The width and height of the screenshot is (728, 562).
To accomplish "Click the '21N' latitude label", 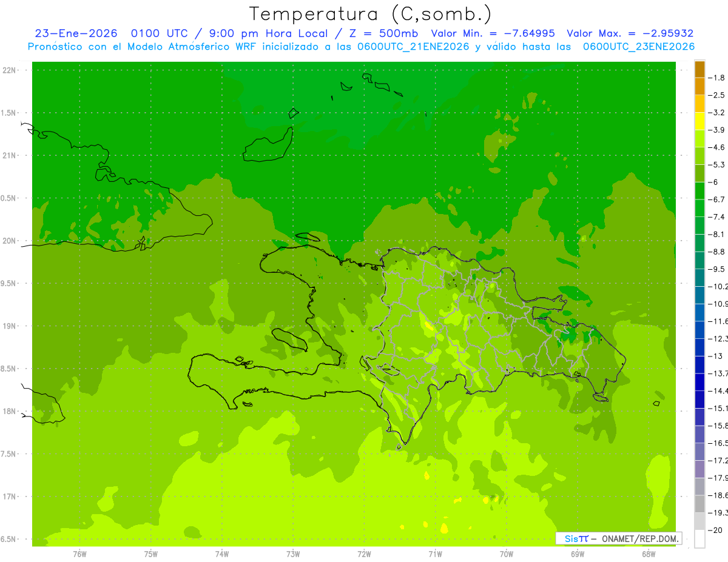I will coord(10,156).
